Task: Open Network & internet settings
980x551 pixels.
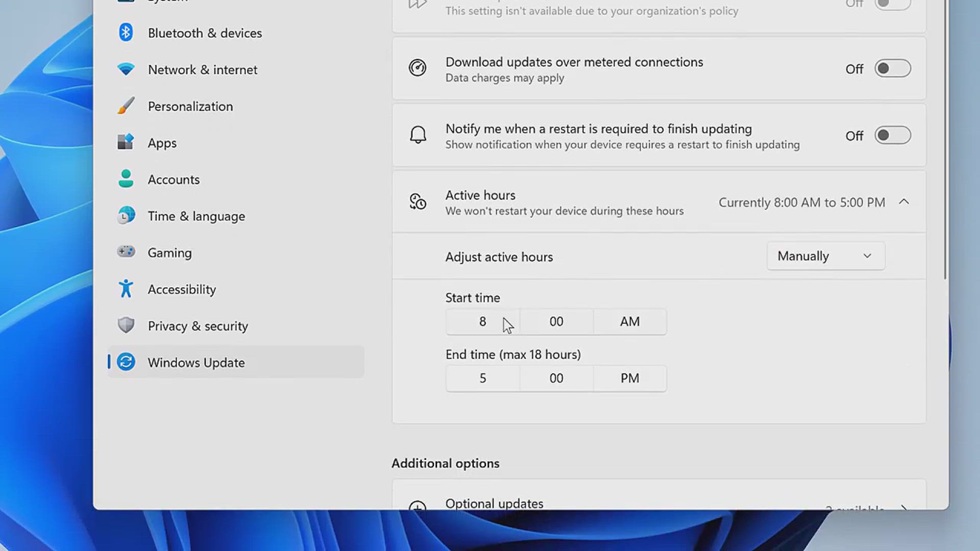Action: (236, 69)
